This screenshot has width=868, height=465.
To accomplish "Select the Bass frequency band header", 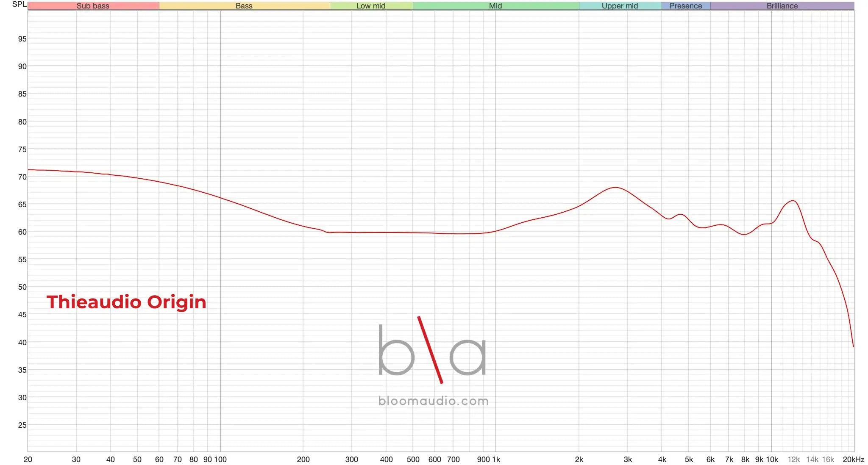I will pos(244,6).
